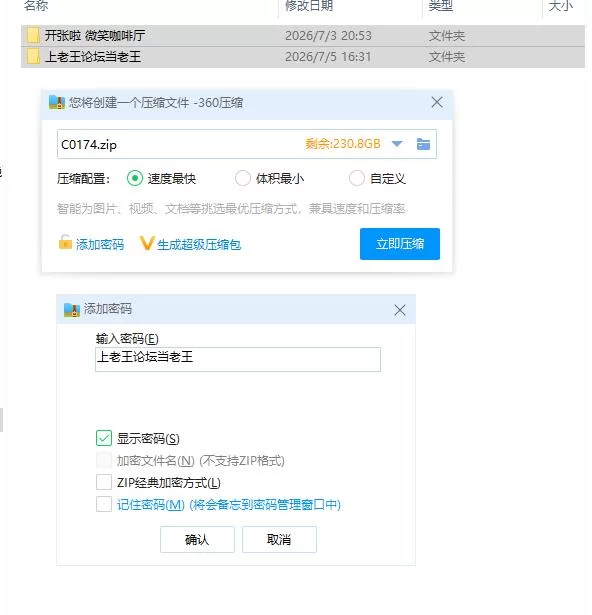Open the 生成超级压缩包 link
Image resolution: width=592 pixels, height=615 pixels.
[199, 245]
